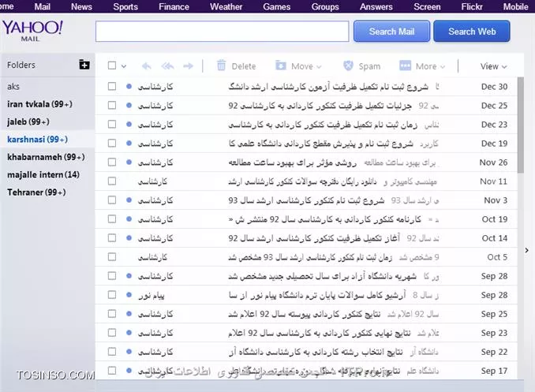The width and height of the screenshot is (535, 392).
Task: Open the Screen link in top bar
Action: click(427, 6)
